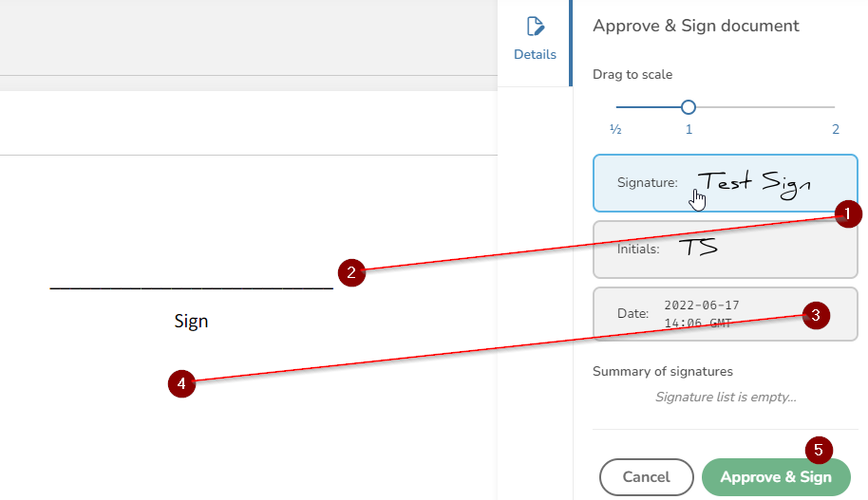Click the Summary of signatures heading
This screenshot has width=868, height=500.
pos(663,371)
